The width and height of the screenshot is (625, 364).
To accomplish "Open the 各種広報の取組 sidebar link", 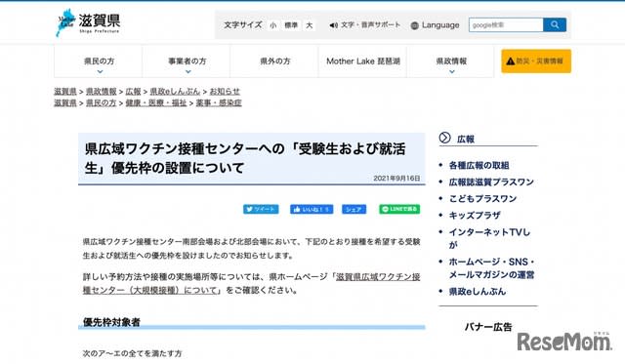I will click(479, 165).
